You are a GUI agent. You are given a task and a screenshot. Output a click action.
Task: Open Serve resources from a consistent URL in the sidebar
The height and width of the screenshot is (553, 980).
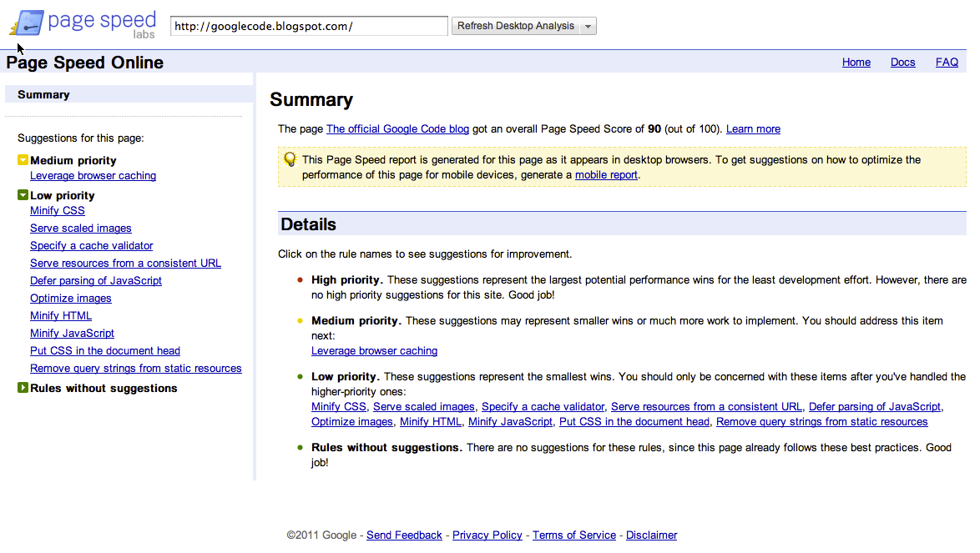click(125, 264)
